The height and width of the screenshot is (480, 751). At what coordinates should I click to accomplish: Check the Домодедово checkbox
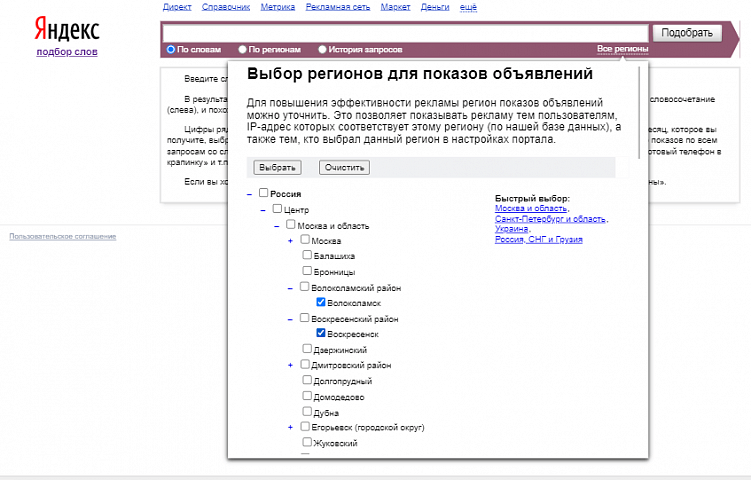(x=307, y=396)
